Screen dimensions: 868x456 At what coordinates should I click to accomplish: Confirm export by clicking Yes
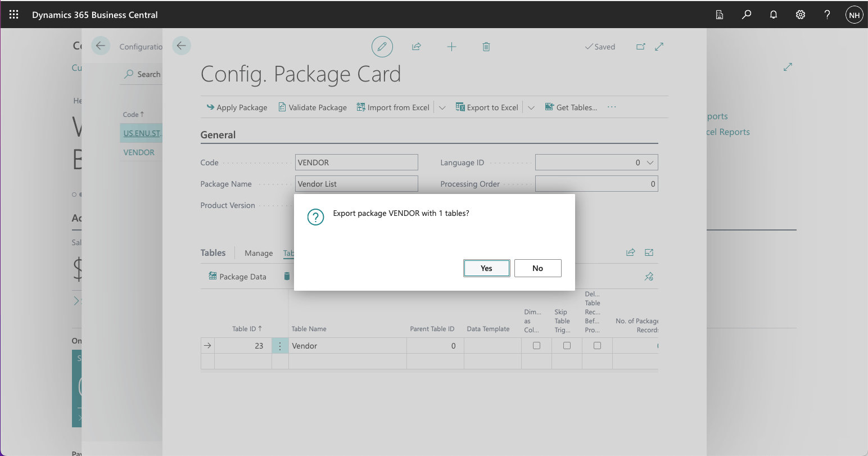[x=486, y=268]
